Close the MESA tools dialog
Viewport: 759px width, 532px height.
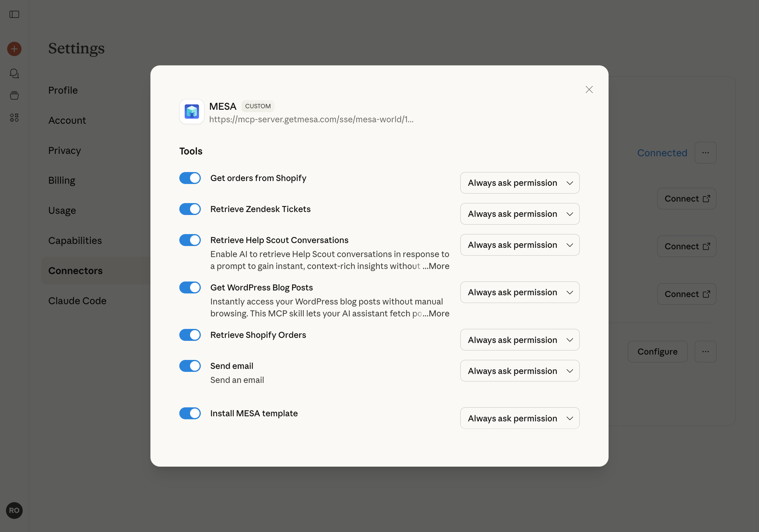(589, 89)
